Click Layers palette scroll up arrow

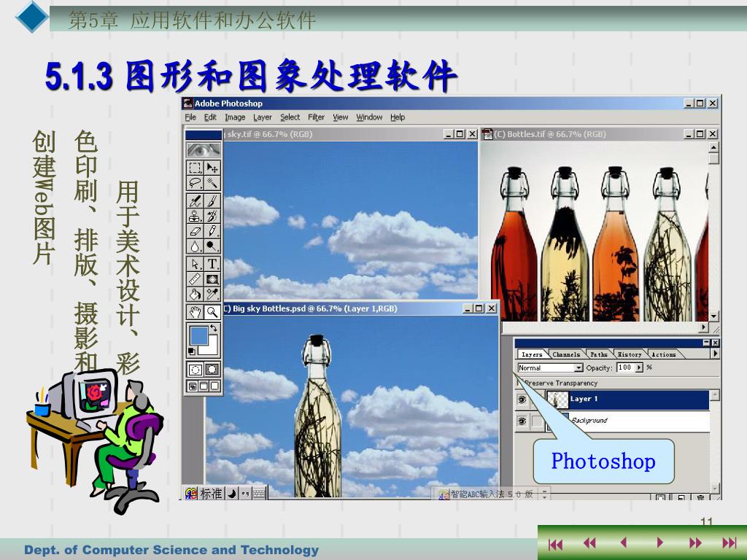click(714, 394)
